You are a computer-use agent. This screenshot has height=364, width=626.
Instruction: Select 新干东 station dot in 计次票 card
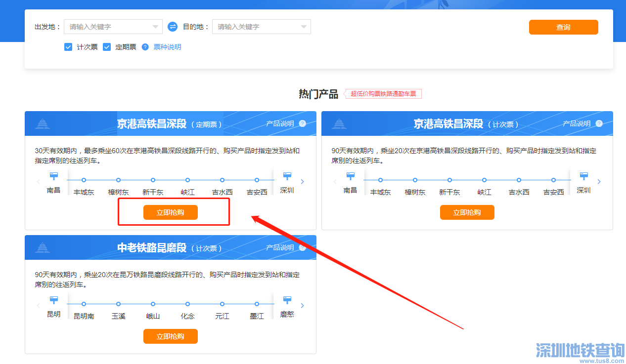pos(450,180)
